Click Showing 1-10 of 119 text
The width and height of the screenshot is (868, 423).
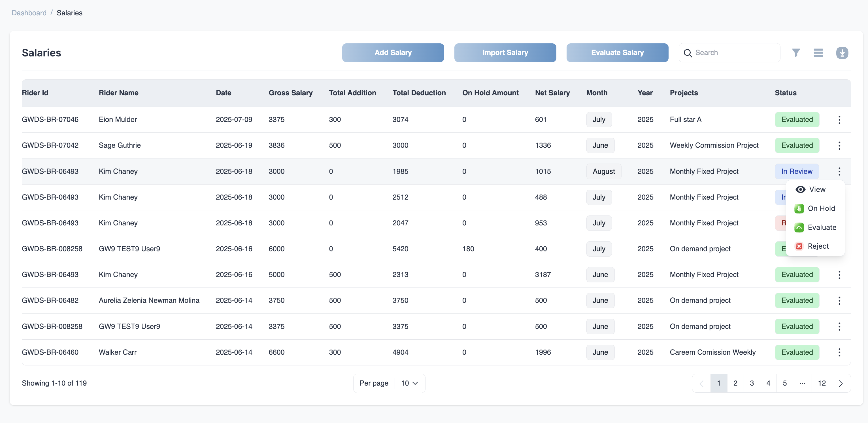click(x=54, y=383)
